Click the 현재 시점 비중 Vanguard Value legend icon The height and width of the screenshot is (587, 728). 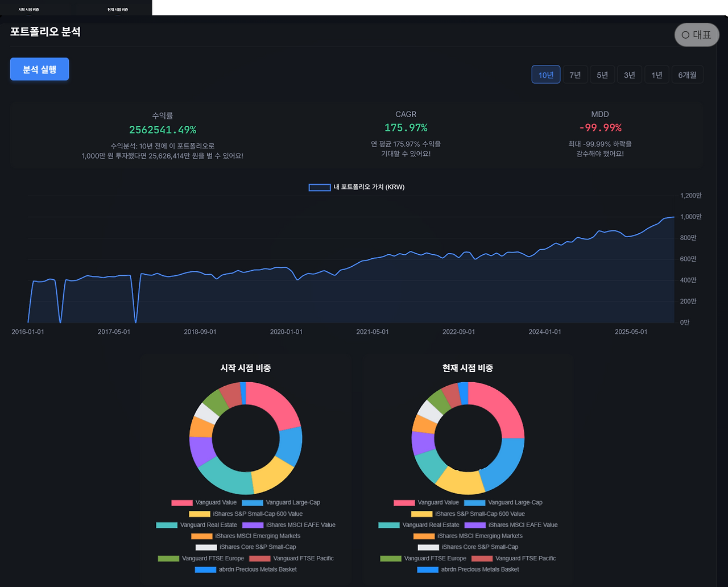(403, 502)
